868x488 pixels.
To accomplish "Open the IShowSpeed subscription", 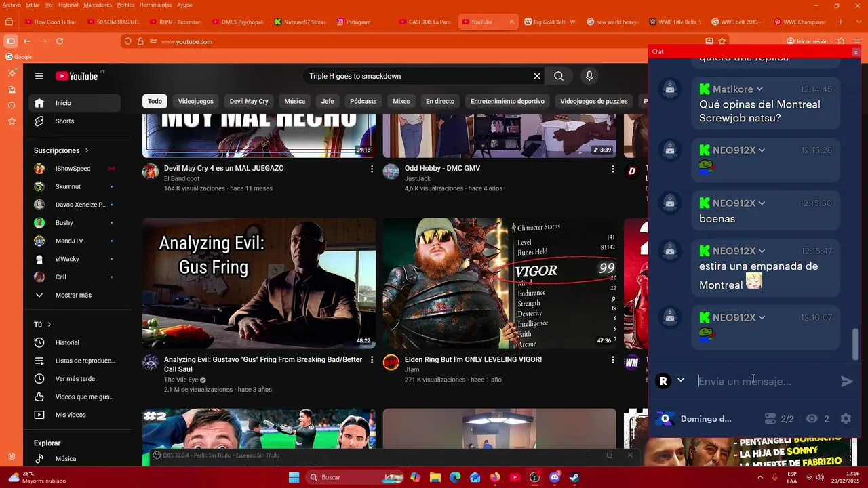I will [x=75, y=169].
